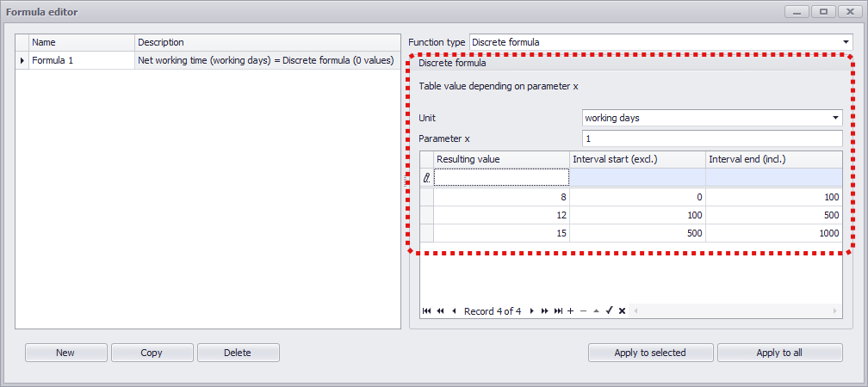
Task: Click the Name column header
Action: (82, 43)
